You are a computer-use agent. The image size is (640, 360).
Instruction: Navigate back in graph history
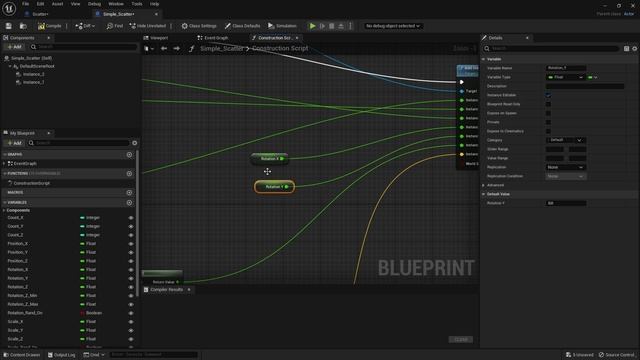164,49
